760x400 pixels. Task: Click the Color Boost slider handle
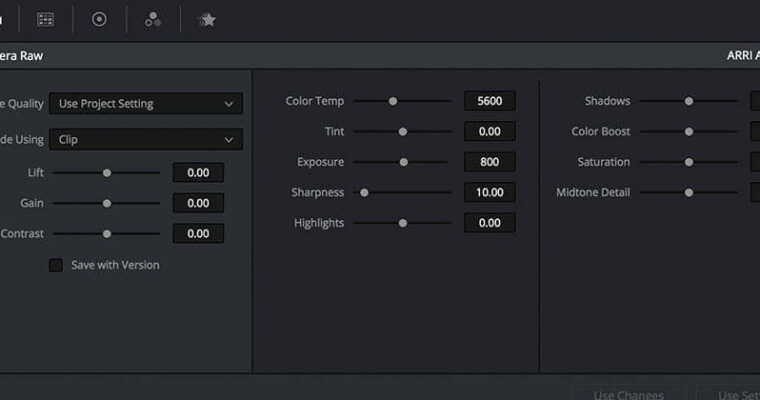(x=689, y=132)
